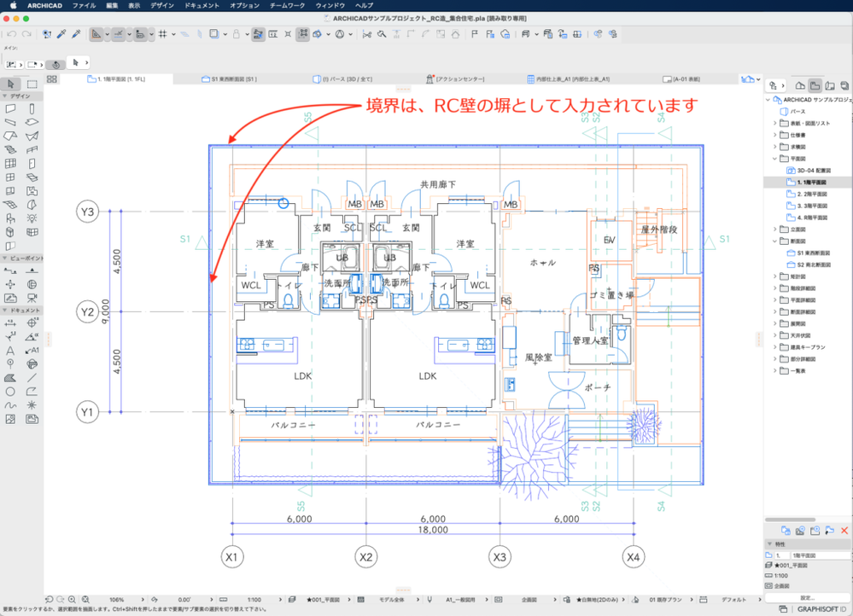853x616 pixels.
Task: Collapse the デザイン toolbox section
Action: (5, 96)
